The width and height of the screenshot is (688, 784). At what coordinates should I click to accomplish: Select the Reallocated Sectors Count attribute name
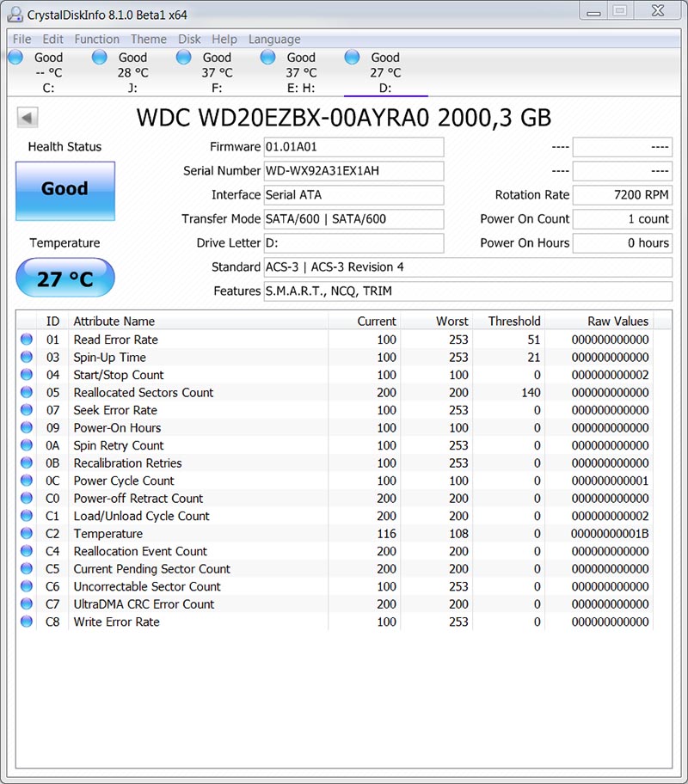(144, 393)
